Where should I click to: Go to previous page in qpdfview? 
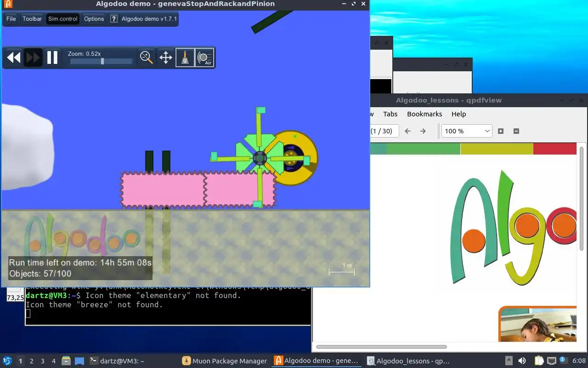click(x=407, y=131)
